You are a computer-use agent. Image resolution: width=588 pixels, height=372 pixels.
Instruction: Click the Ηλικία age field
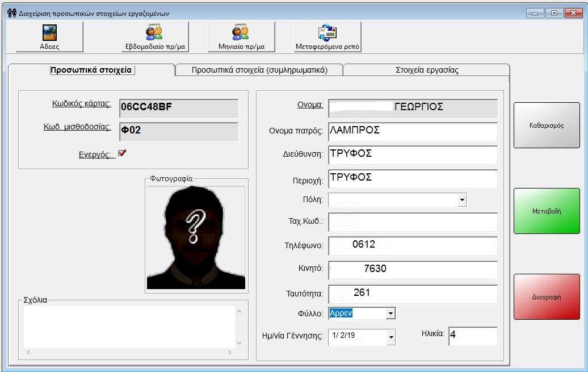pyautogui.click(x=472, y=336)
